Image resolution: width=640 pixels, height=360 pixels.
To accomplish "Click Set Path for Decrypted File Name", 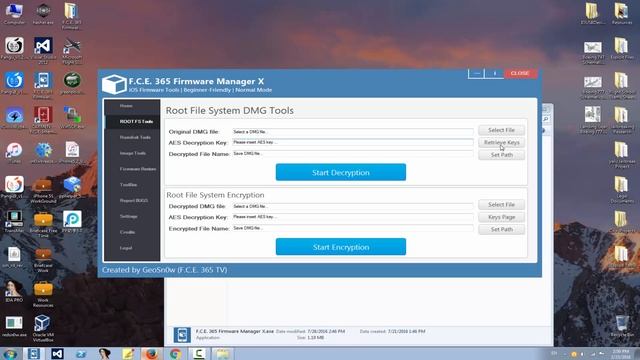I will tap(501, 155).
